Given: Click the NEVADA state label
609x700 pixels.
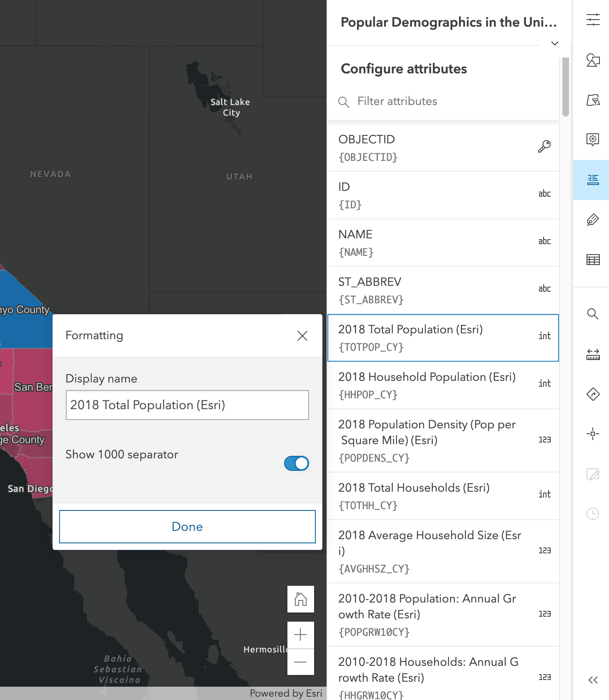Looking at the screenshot, I should 50,174.
